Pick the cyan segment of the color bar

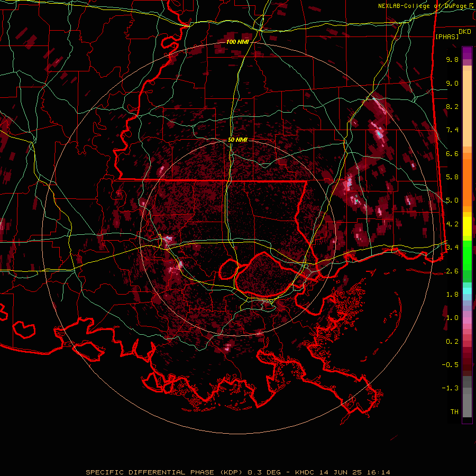467,291
